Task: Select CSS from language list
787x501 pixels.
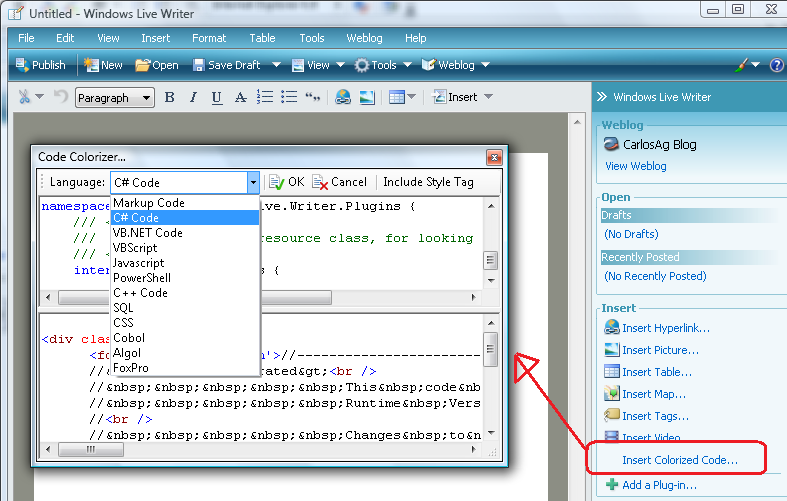Action: [185, 323]
